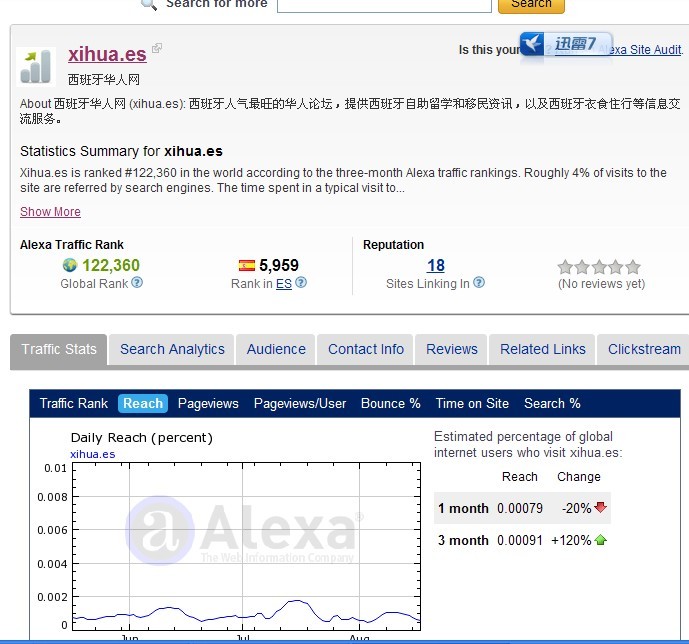The width and height of the screenshot is (689, 644).
Task: Click help icon next to Global Rank
Action: [x=138, y=283]
